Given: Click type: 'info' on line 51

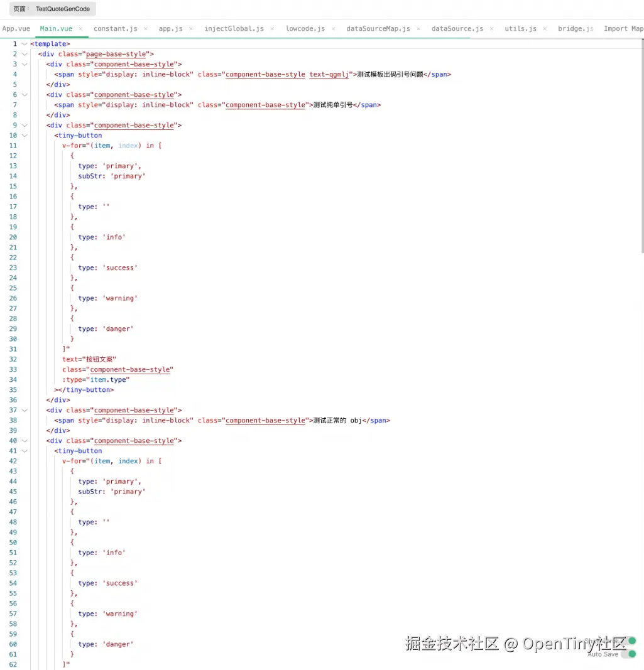Looking at the screenshot, I should pyautogui.click(x=102, y=553).
